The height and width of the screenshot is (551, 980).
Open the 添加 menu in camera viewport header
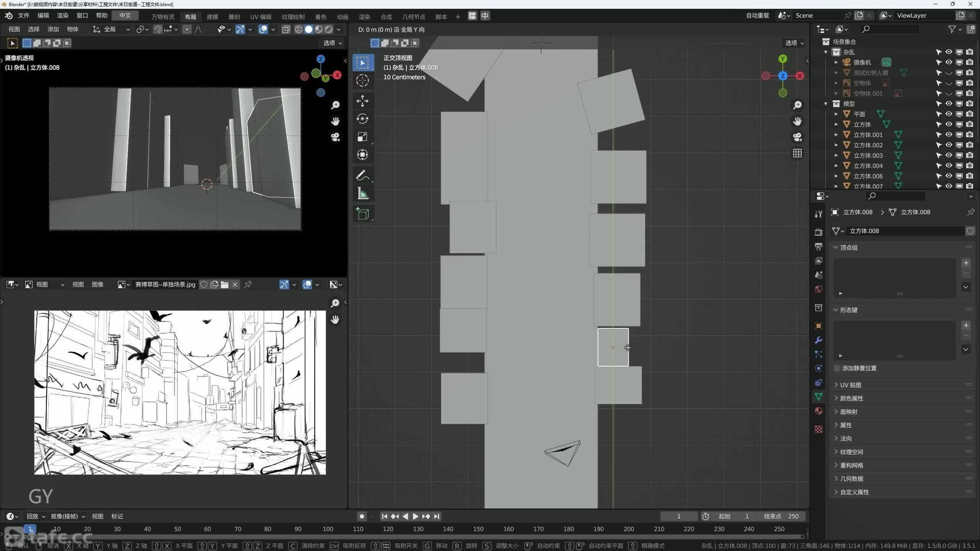[53, 29]
